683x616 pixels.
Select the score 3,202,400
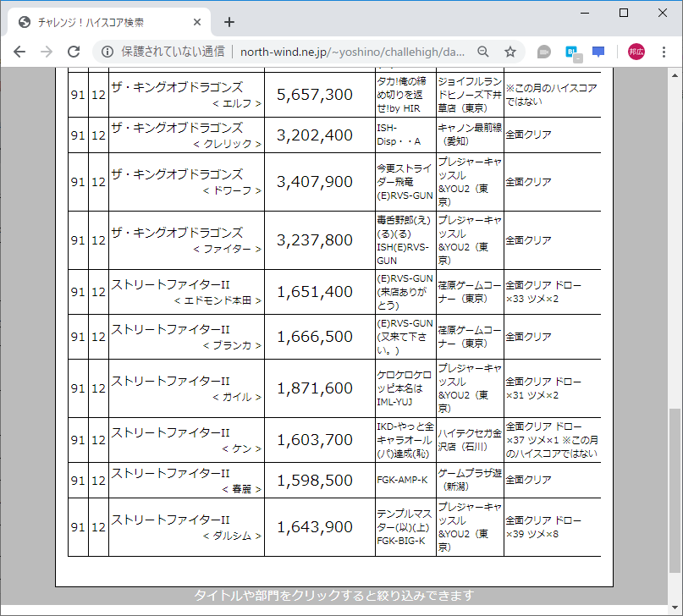(x=315, y=135)
